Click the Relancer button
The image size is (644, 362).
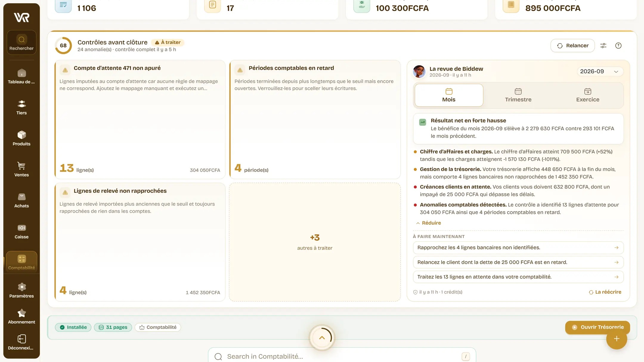point(572,46)
